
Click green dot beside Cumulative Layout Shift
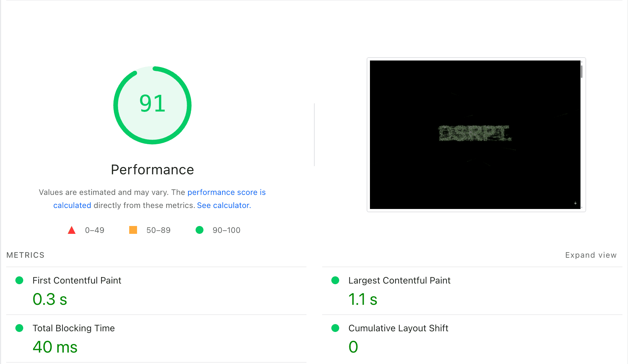point(335,328)
